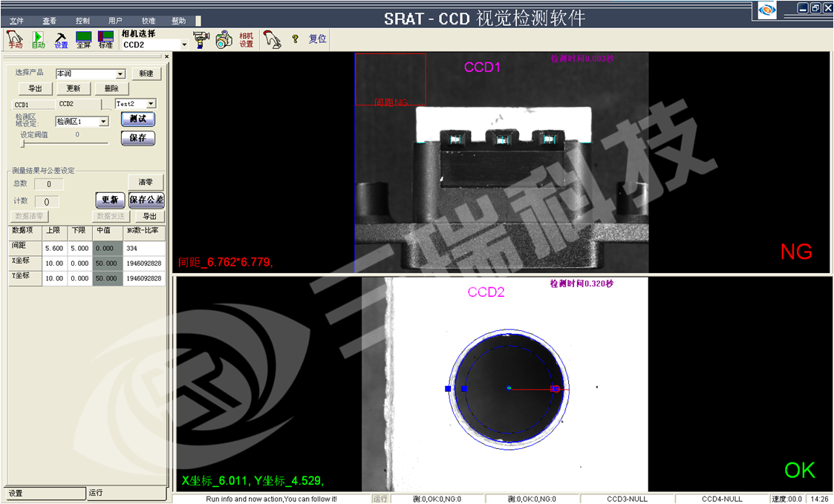The image size is (834, 504).
Task: Click the 更新 button beside 删除
Action: tap(74, 88)
